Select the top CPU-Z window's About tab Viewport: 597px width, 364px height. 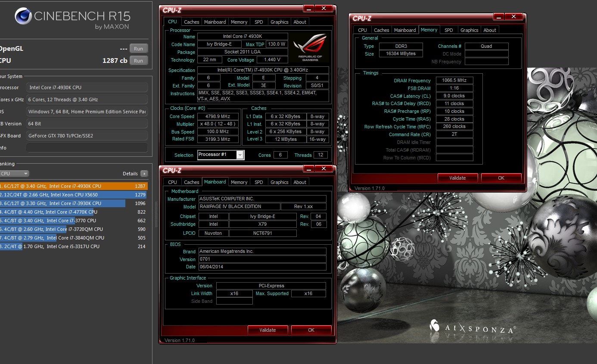(x=300, y=22)
